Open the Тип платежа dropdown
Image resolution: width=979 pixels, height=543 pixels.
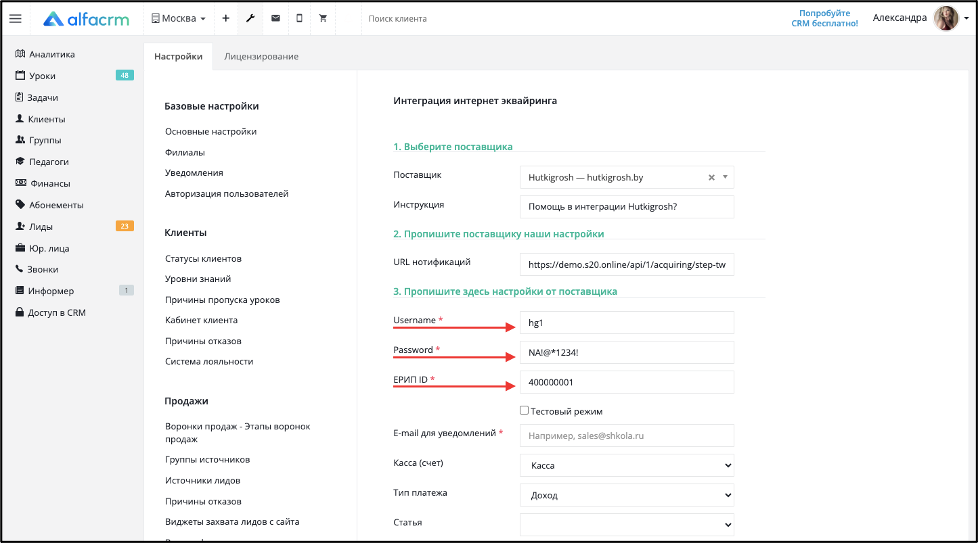point(627,496)
